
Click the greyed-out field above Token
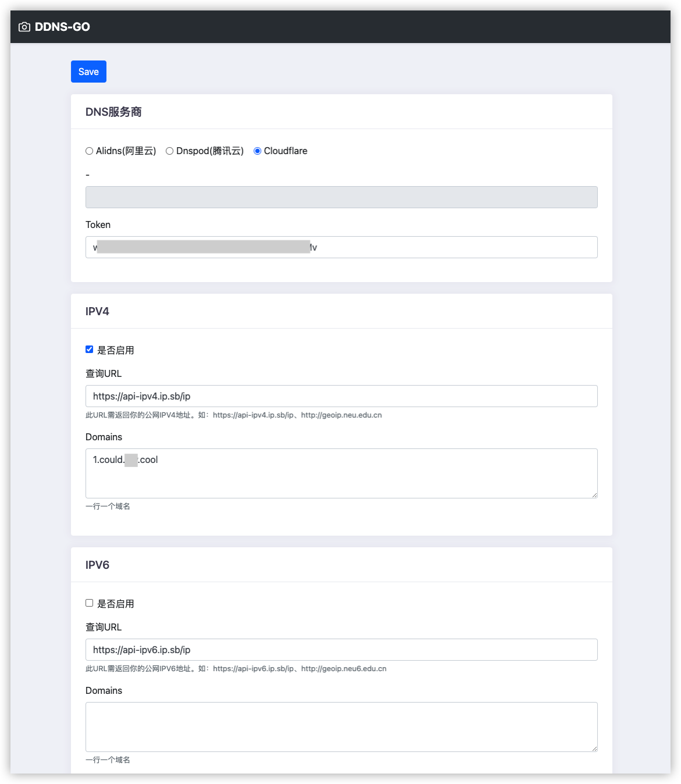[341, 197]
